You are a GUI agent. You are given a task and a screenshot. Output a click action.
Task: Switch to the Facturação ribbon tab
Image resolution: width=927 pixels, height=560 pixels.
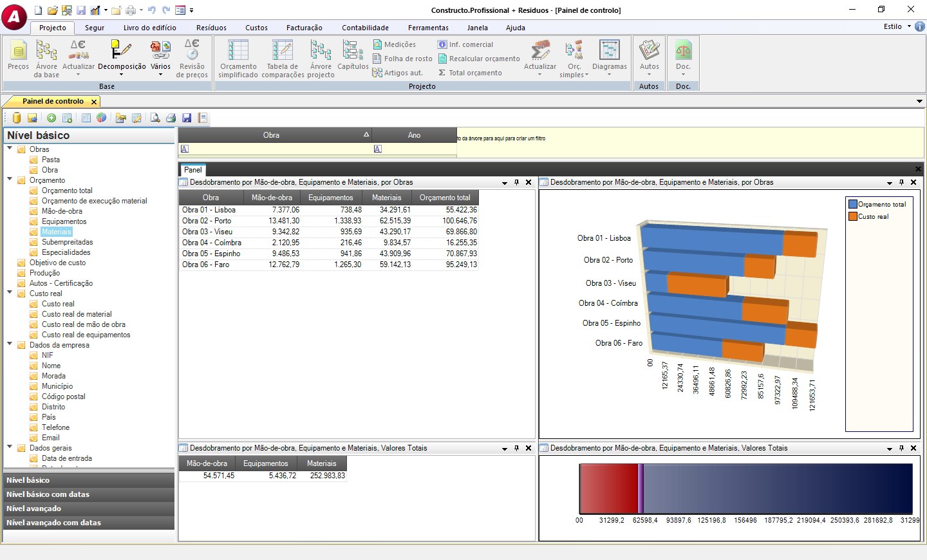(304, 28)
